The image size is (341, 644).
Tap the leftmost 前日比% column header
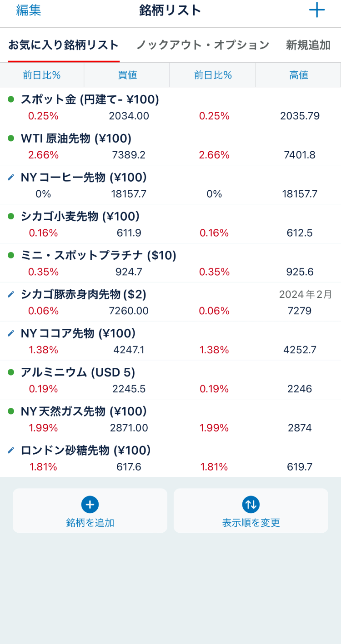pyautogui.click(x=42, y=75)
